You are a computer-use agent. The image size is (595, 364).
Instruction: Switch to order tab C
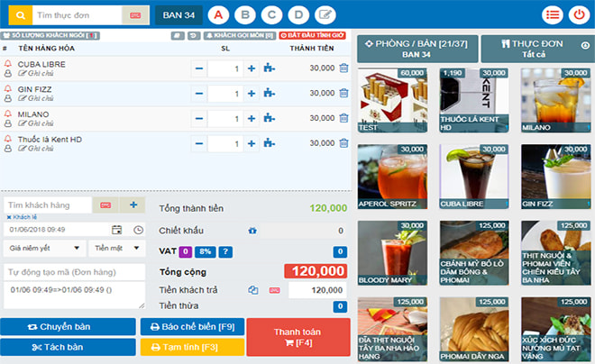coord(270,14)
